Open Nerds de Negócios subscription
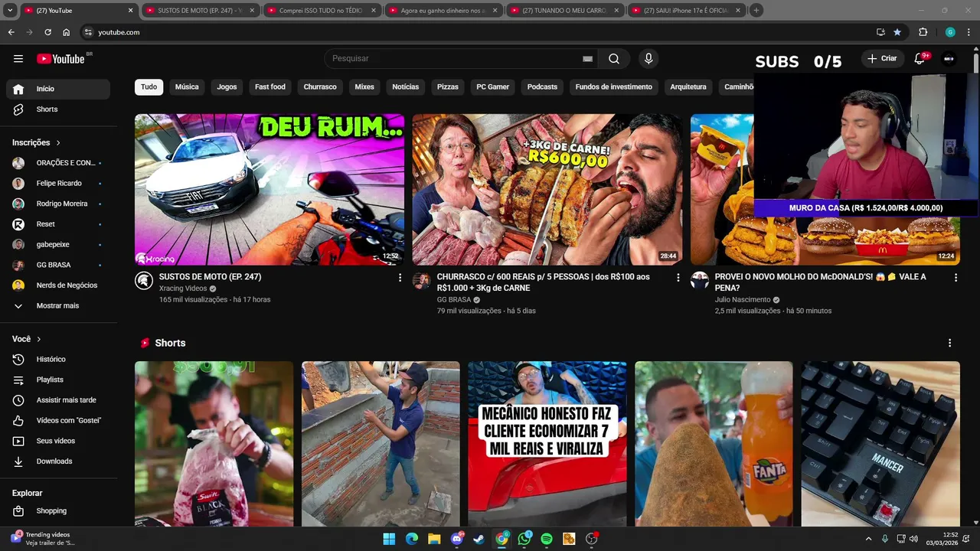980x551 pixels. click(58, 285)
